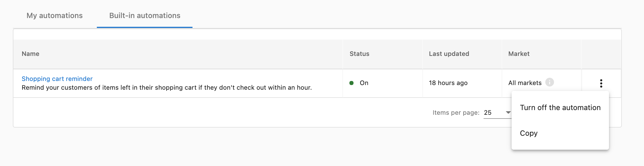The height and width of the screenshot is (166, 644).
Task: Click the On status text
Action: click(364, 83)
